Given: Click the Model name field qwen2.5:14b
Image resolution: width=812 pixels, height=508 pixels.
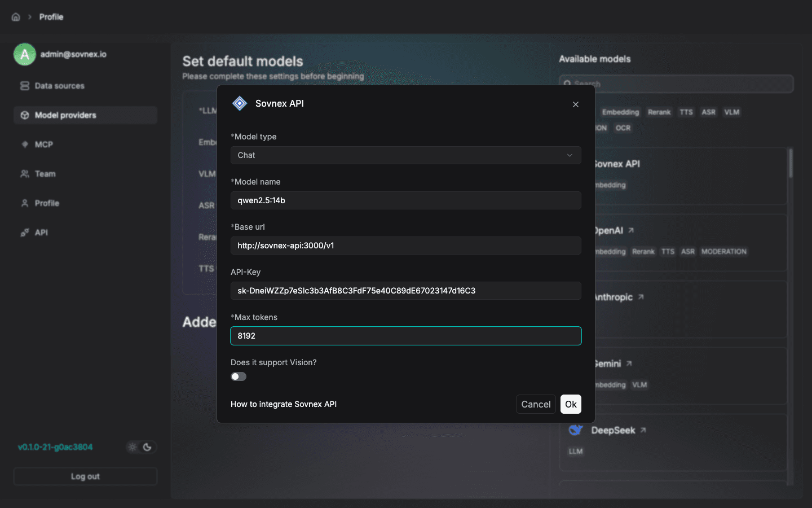Looking at the screenshot, I should pyautogui.click(x=406, y=200).
